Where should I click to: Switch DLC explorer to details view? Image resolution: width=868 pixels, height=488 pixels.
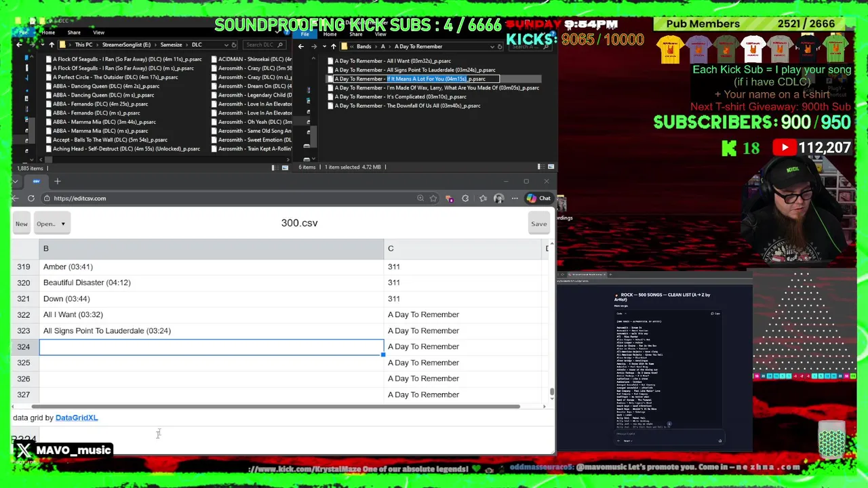274,167
